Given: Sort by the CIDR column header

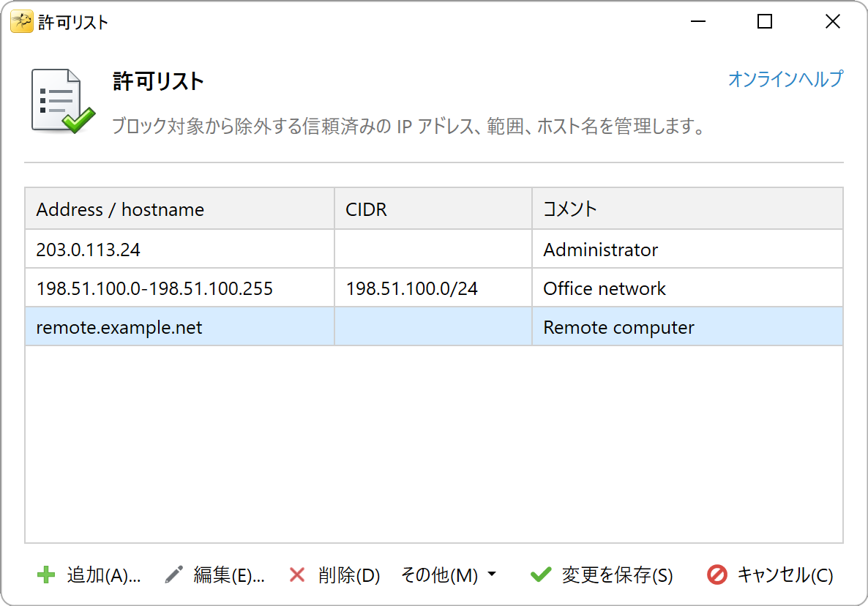Looking at the screenshot, I should click(433, 209).
